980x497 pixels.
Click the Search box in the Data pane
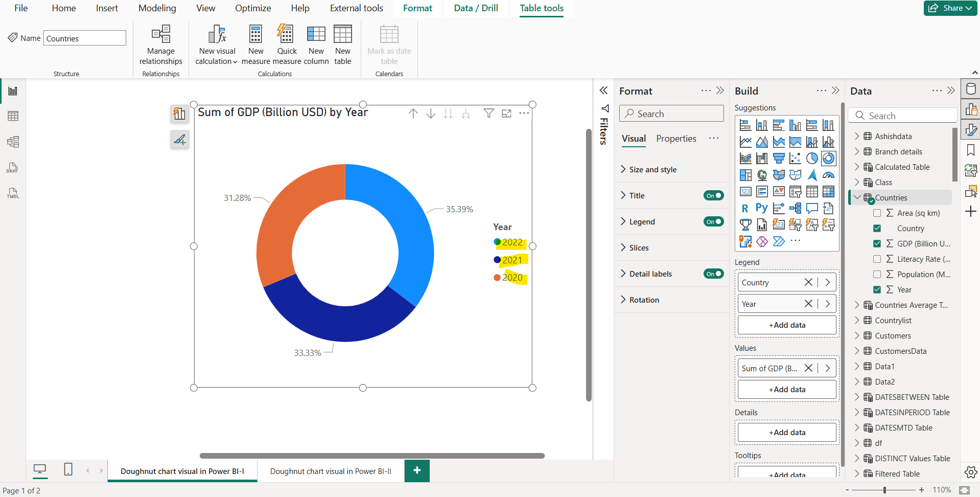(x=902, y=116)
